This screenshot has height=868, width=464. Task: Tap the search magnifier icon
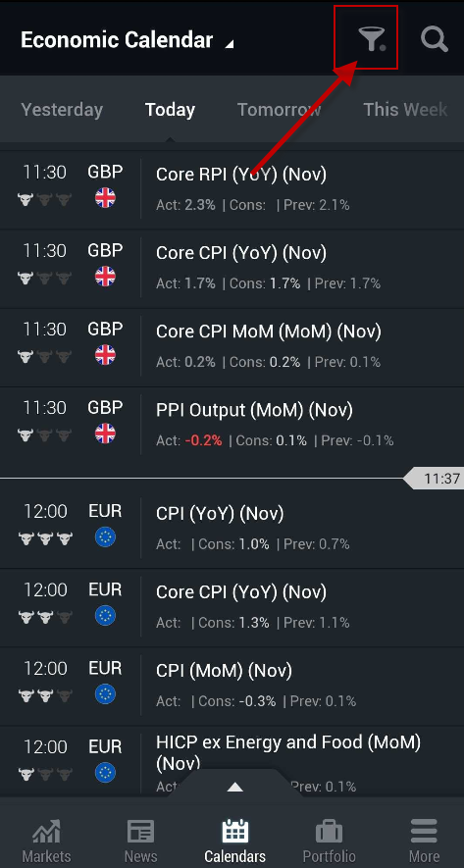pyautogui.click(x=435, y=39)
